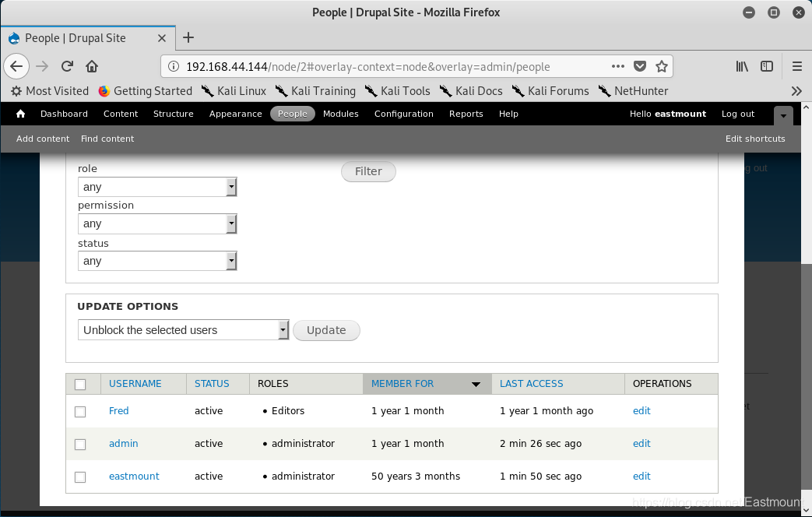The height and width of the screenshot is (517, 812).
Task: Open the Reports admin menu
Action: [466, 114]
